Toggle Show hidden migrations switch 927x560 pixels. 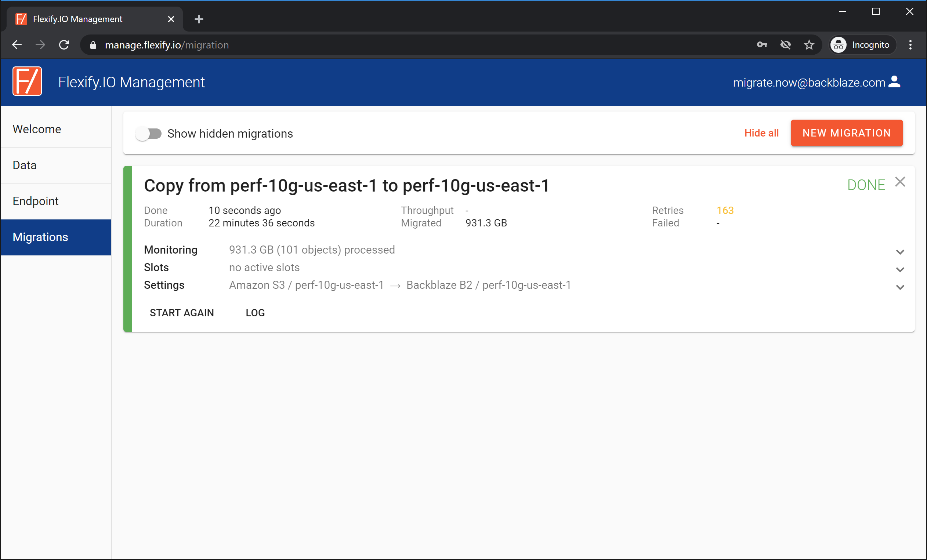pyautogui.click(x=149, y=134)
